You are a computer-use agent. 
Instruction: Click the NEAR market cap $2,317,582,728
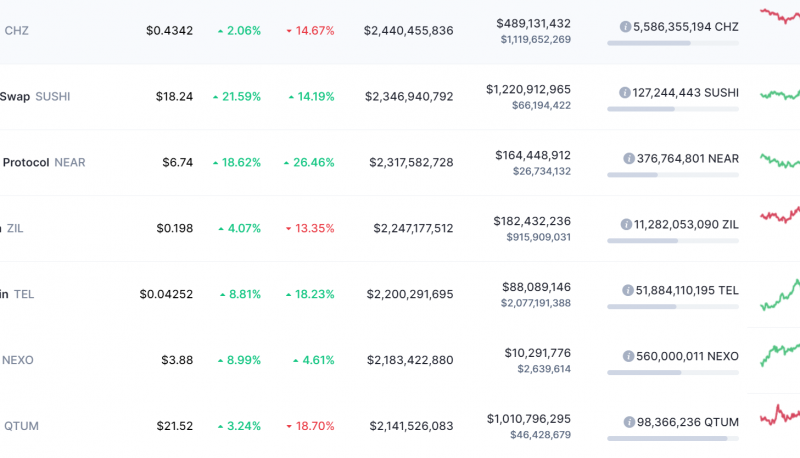pos(411,162)
